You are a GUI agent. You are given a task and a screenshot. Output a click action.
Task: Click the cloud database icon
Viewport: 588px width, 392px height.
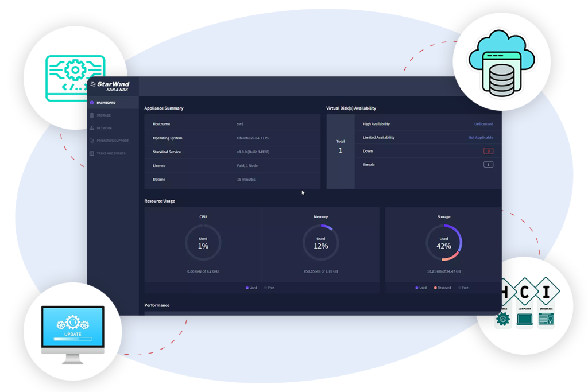[x=501, y=61]
